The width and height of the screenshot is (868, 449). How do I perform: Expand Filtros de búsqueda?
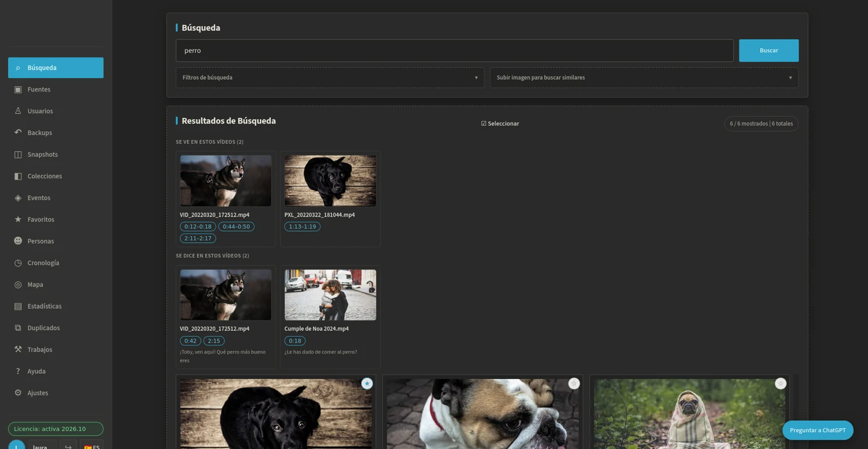[330, 78]
